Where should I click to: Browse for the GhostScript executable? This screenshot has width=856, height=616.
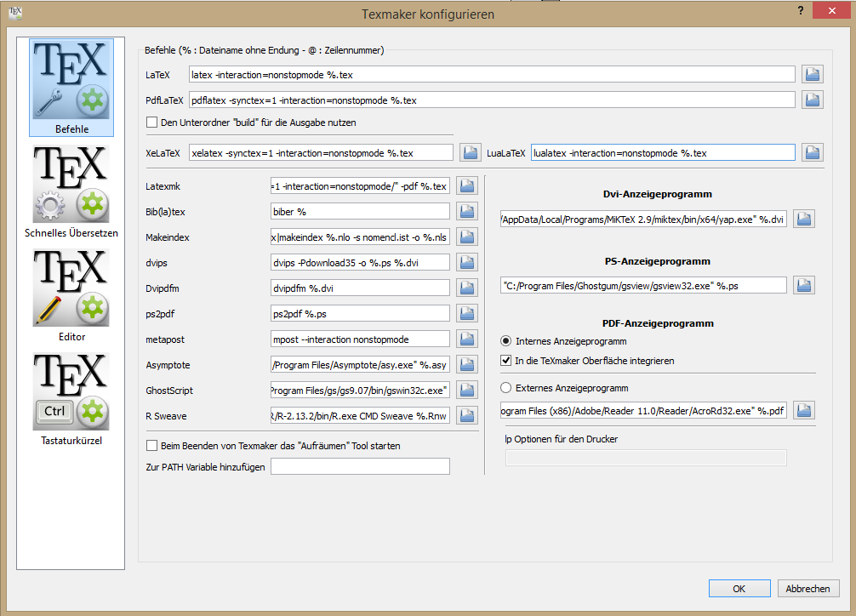click(467, 390)
